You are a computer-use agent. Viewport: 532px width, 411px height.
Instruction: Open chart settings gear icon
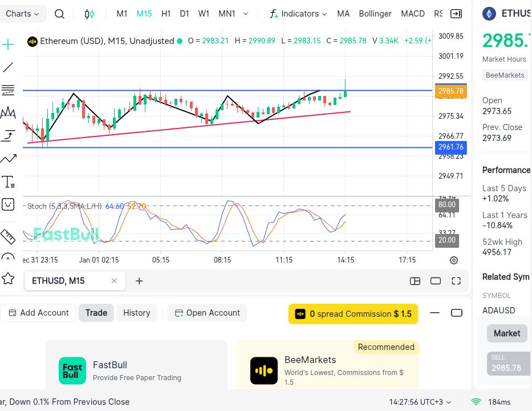pos(454,260)
